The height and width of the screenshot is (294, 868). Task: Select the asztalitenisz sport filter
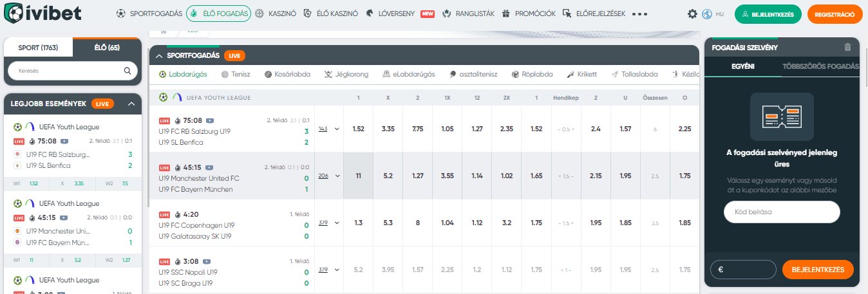pos(473,74)
